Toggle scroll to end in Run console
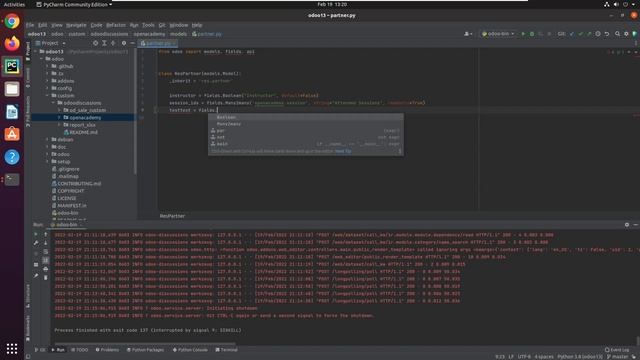The height and width of the screenshot is (360, 640). point(45,260)
